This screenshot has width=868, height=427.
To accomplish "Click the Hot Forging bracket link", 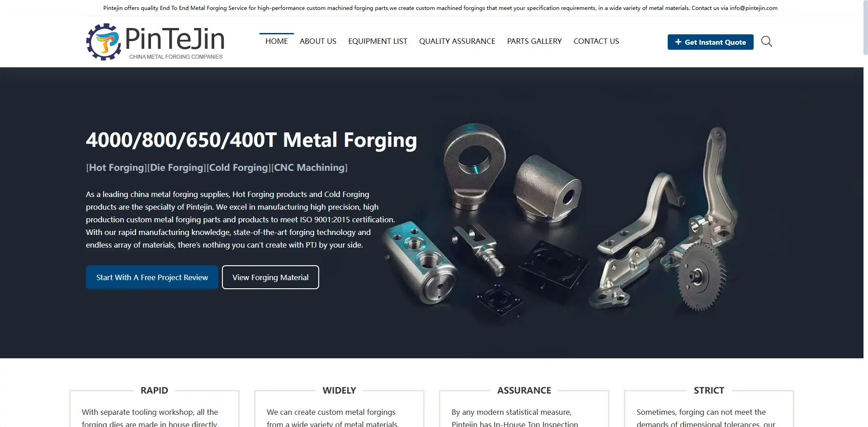I will click(117, 168).
